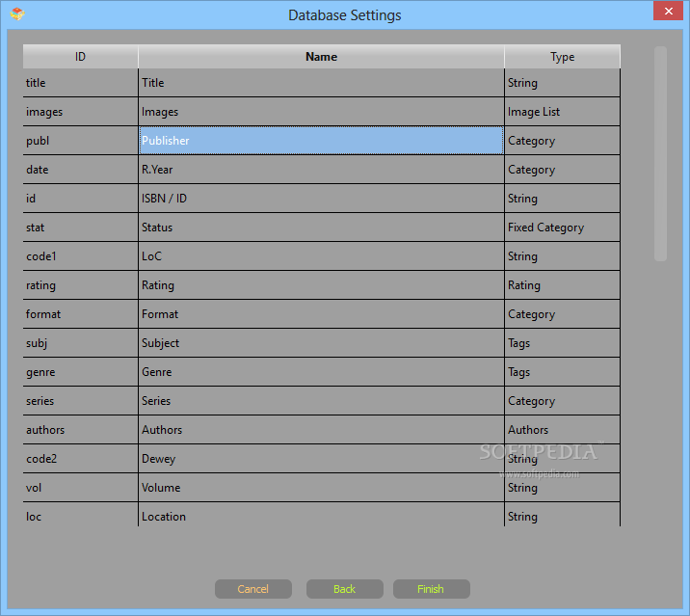Click the 'publ' ID cell
The height and width of the screenshot is (616, 690).
coord(81,141)
